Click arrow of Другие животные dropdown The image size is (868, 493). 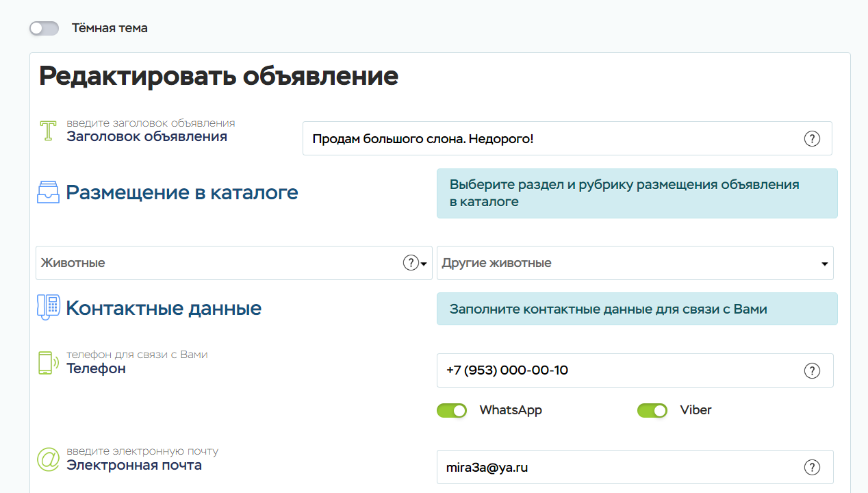tap(824, 264)
